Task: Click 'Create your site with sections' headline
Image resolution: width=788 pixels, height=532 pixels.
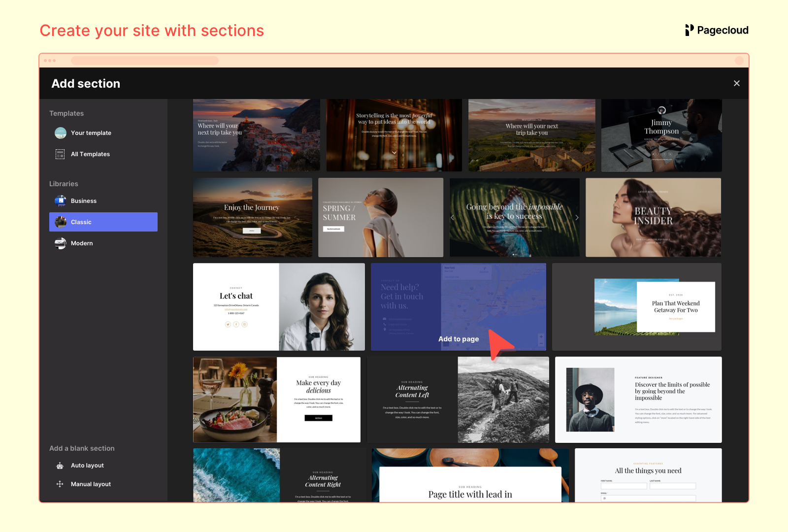Action: tap(152, 31)
